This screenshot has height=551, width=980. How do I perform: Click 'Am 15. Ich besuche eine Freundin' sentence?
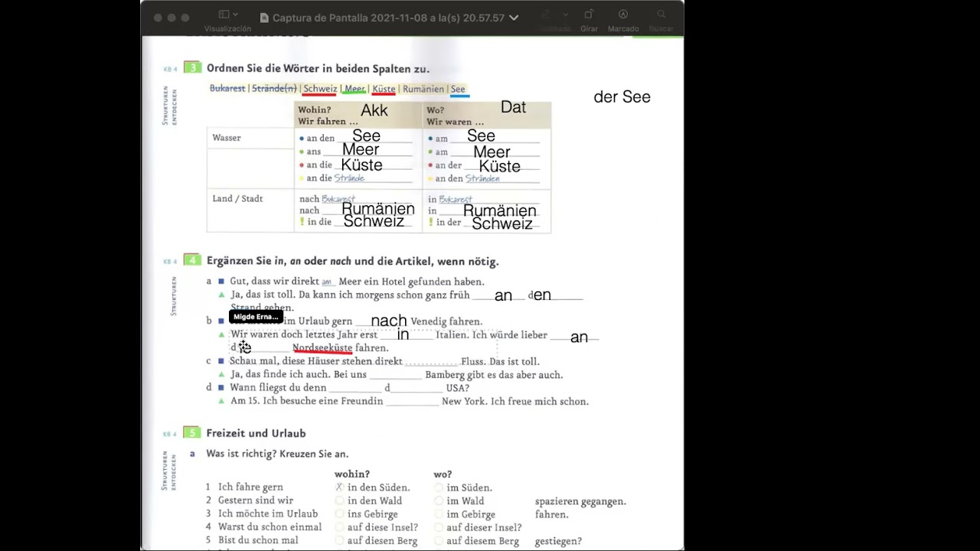click(306, 401)
